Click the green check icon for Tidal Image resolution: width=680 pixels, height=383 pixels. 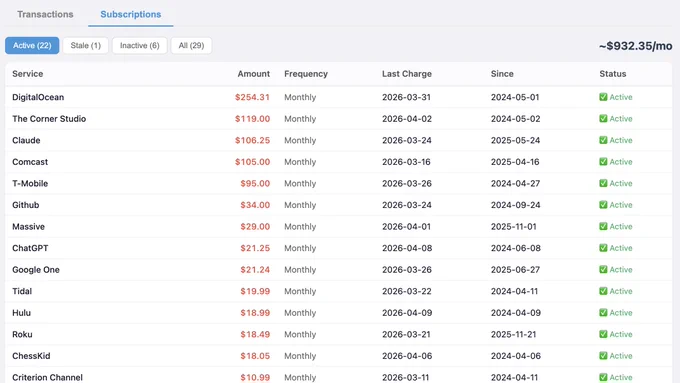tap(603, 291)
